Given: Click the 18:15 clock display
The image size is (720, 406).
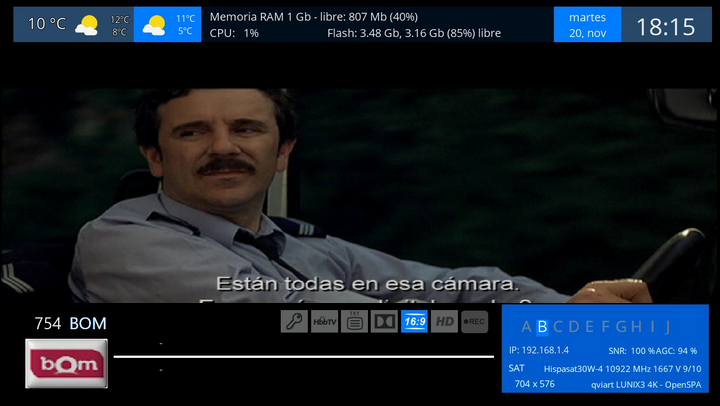Looking at the screenshot, I should tap(666, 27).
